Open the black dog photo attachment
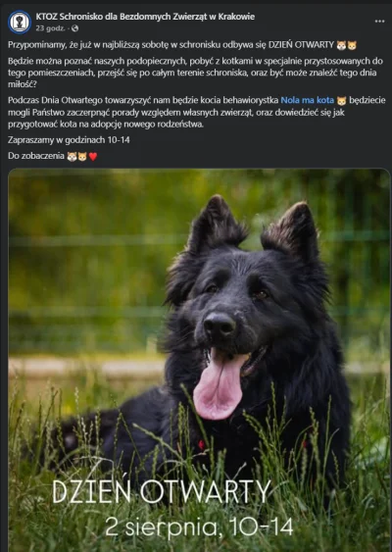The width and height of the screenshot is (392, 552). (199, 360)
